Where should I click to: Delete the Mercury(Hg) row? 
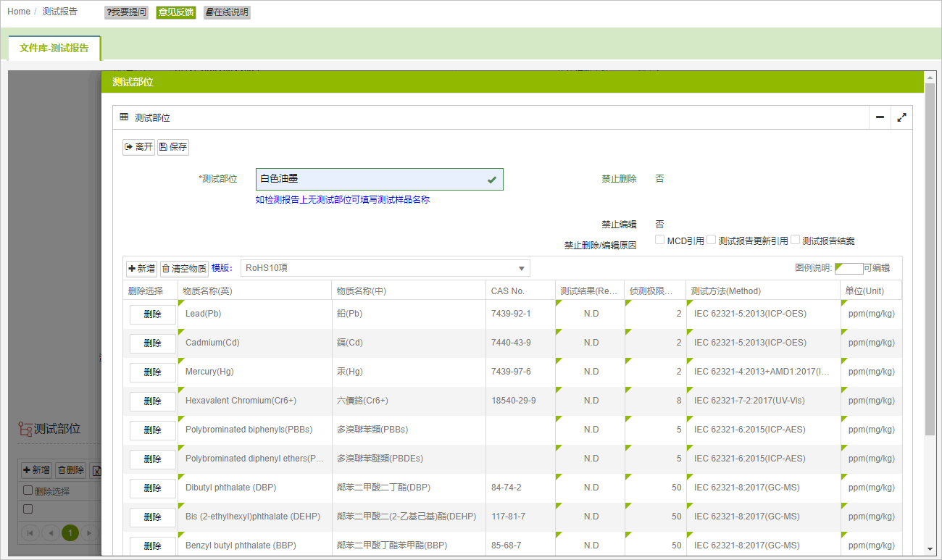click(x=153, y=372)
